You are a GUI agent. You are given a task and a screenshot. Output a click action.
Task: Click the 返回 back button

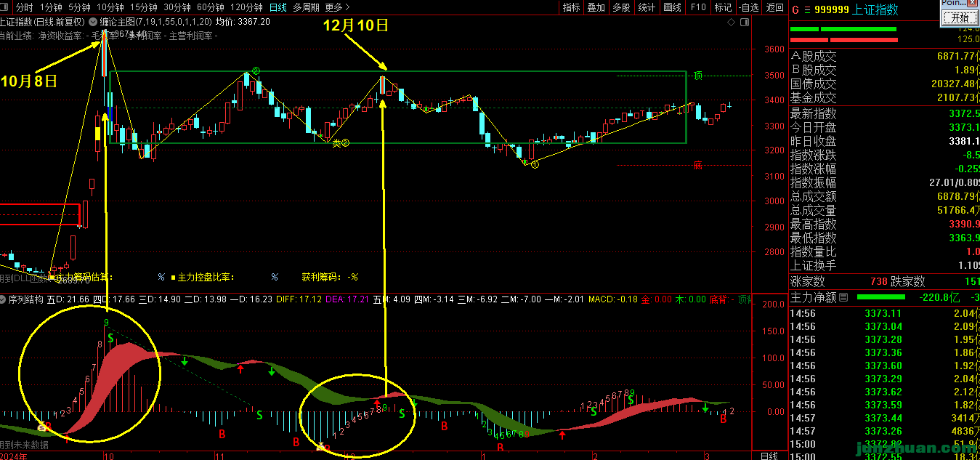pos(775,7)
